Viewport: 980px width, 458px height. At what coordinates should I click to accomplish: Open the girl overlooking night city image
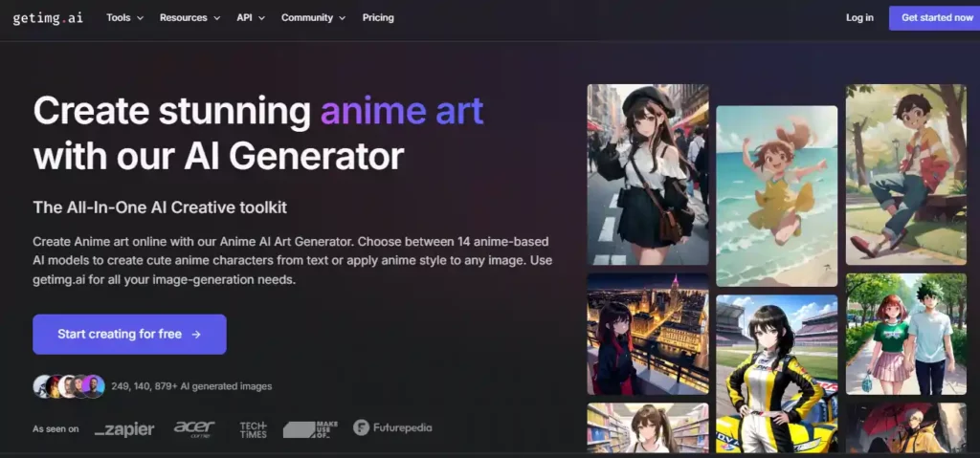648,335
